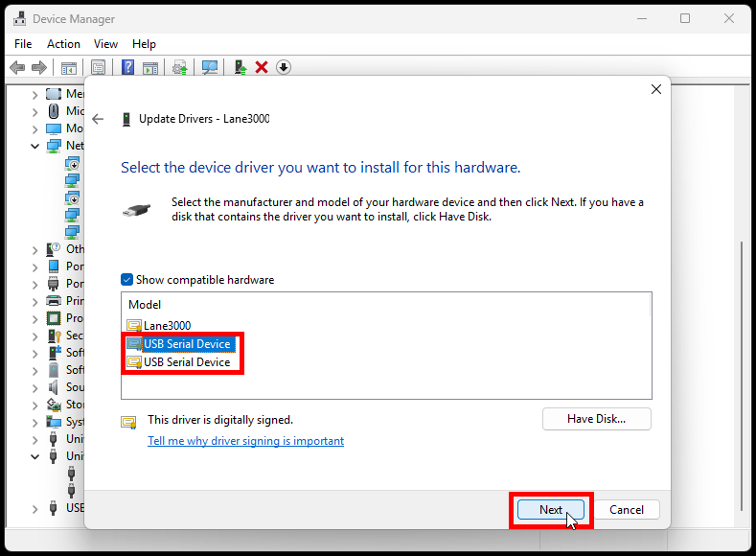The height and width of the screenshot is (556, 756).
Task: Select the security key icon beside 'Sec'
Action: (54, 336)
